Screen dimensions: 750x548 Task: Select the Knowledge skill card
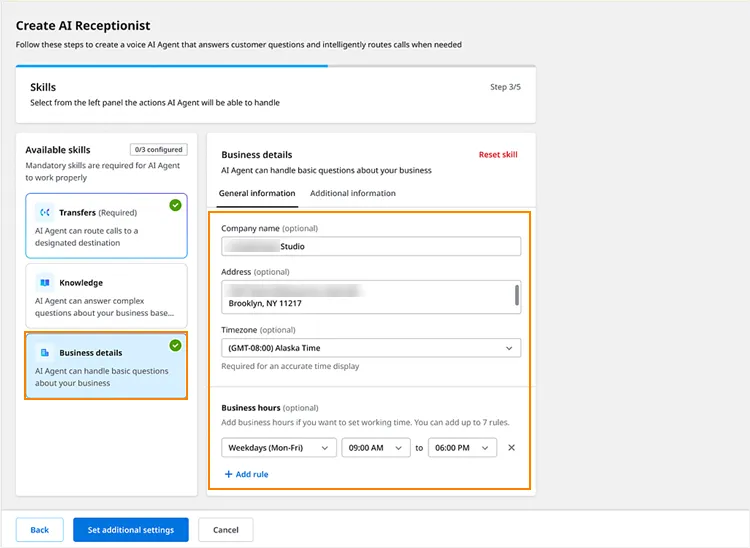tap(106, 296)
